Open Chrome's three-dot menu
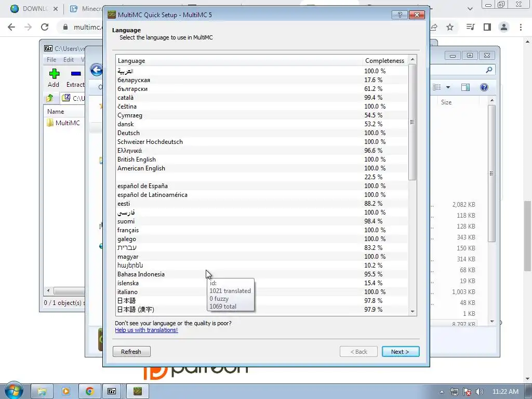 click(x=521, y=27)
